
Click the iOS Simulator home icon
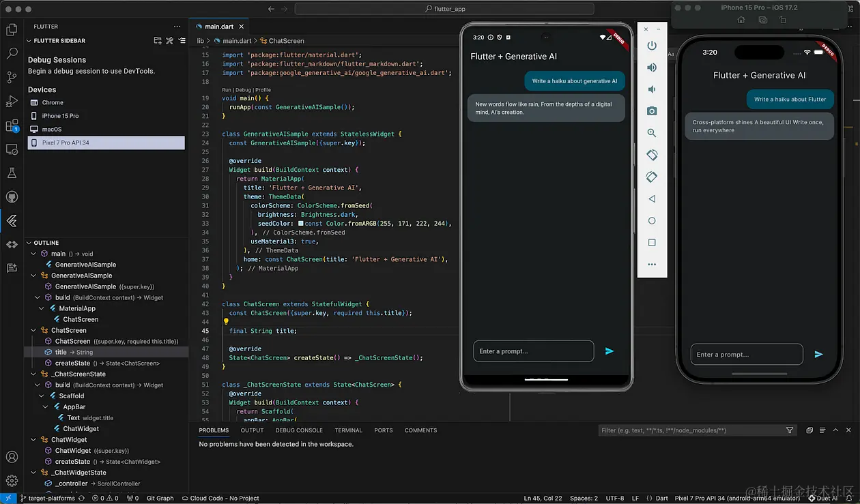tap(741, 20)
